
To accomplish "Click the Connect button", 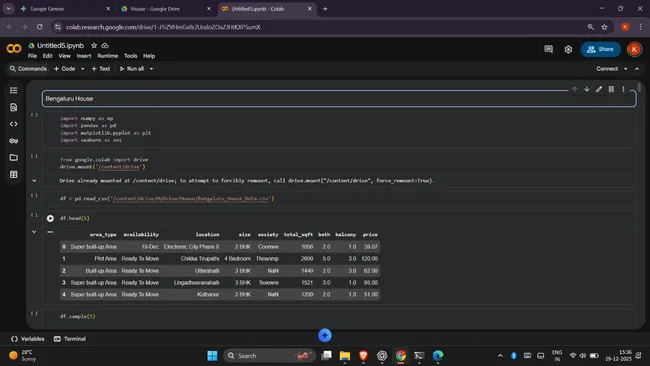I will [607, 69].
